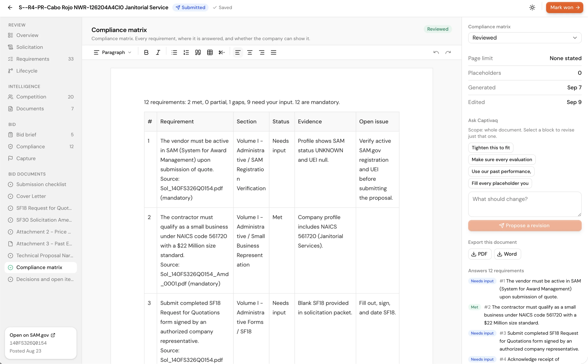The image size is (588, 364).
Task: Open Decisions and open items document
Action: click(41, 279)
